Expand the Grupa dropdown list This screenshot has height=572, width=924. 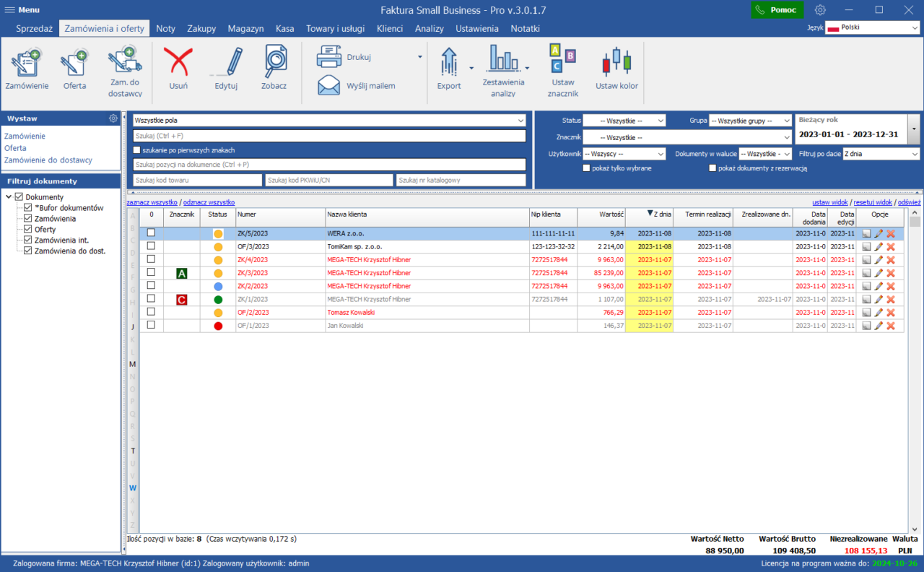click(x=750, y=121)
